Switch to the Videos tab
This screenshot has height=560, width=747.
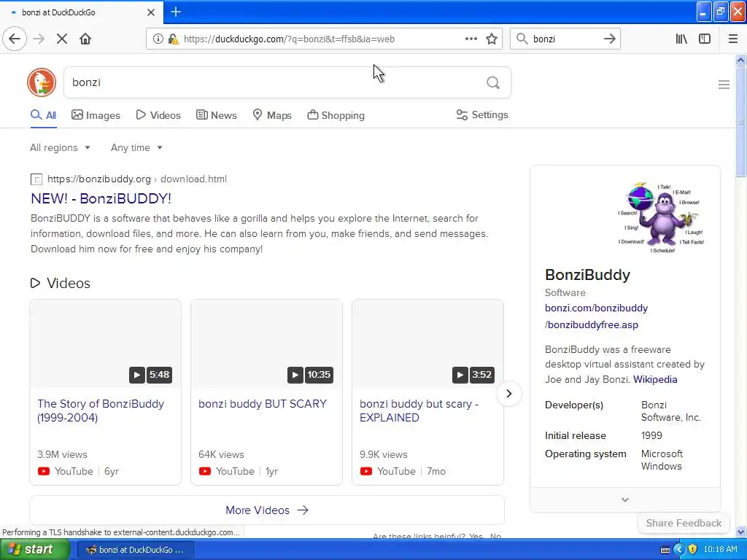158,115
